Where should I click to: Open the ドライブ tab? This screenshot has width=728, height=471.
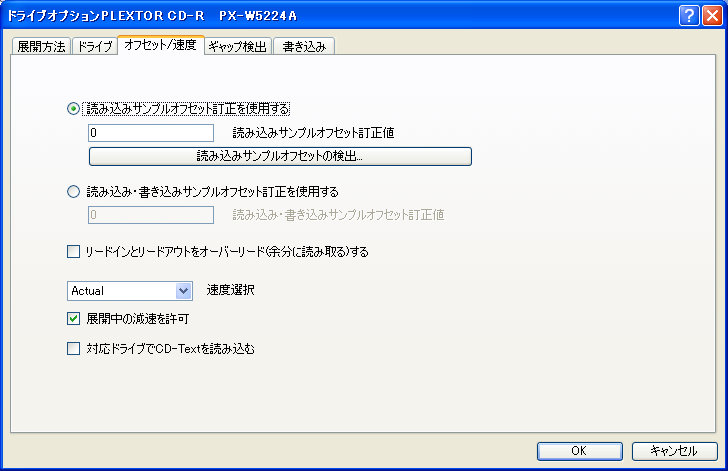tap(95, 46)
